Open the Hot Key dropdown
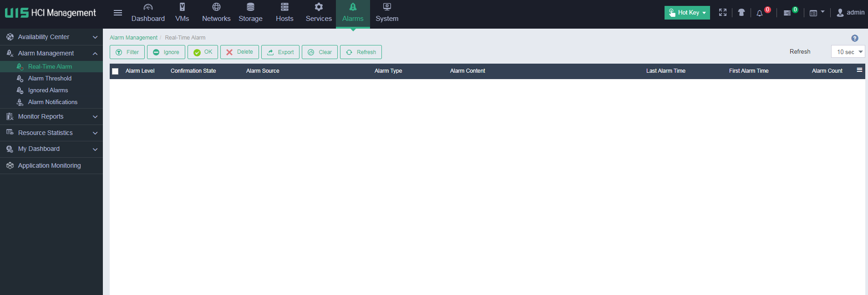This screenshot has height=295, width=868. tap(687, 13)
